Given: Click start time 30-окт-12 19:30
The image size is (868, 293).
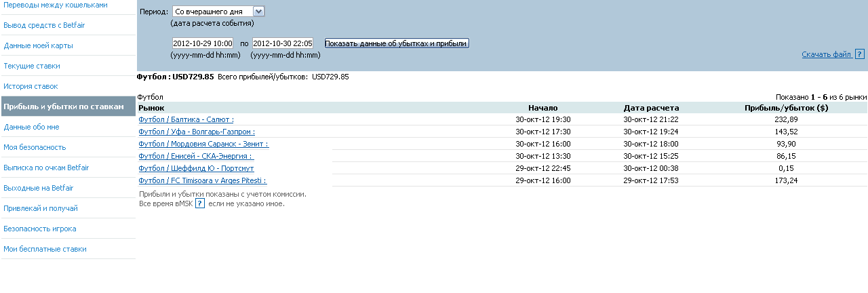Looking at the screenshot, I should tap(543, 119).
